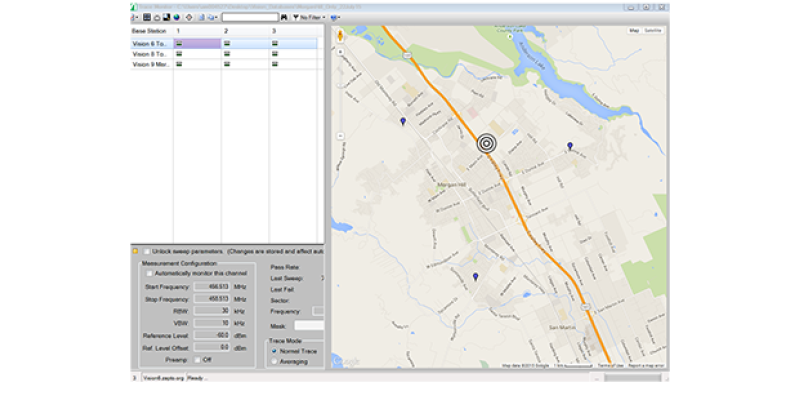Click the blue pin near Old Monterey Rd
800x400 pixels.
403,121
